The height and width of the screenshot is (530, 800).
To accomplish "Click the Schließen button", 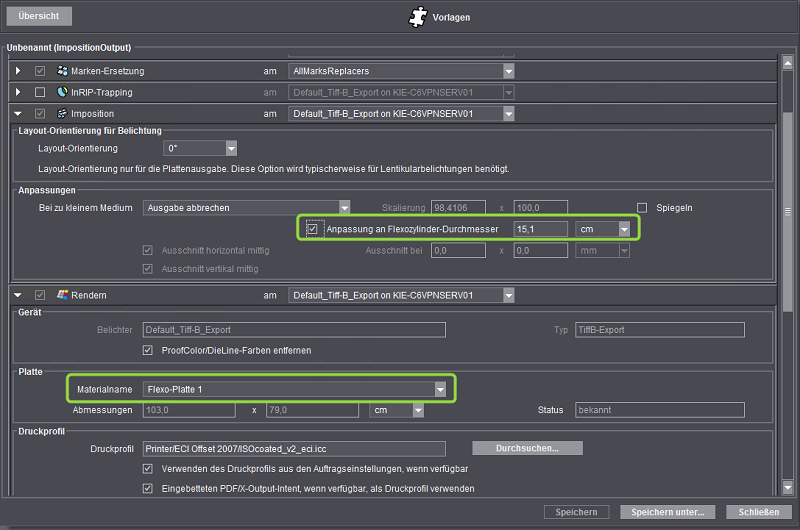I will point(759,512).
